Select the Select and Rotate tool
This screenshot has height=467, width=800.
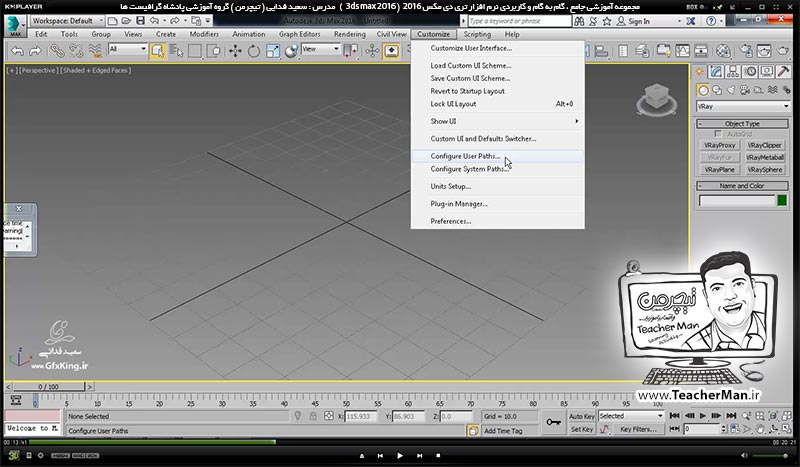(x=254, y=51)
